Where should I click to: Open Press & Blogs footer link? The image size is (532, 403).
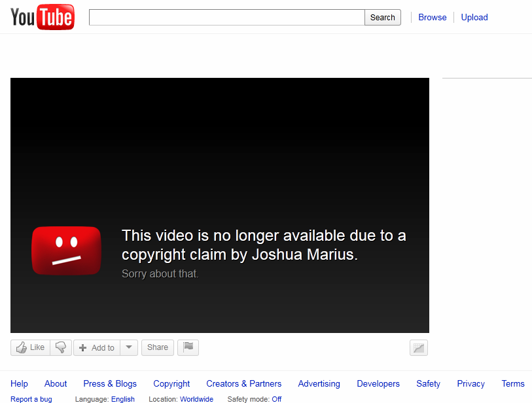pyautogui.click(x=110, y=383)
